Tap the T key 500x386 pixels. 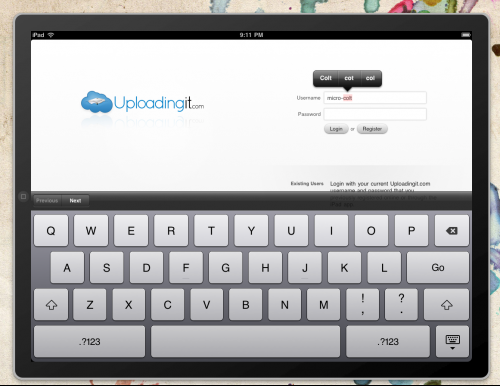211,231
